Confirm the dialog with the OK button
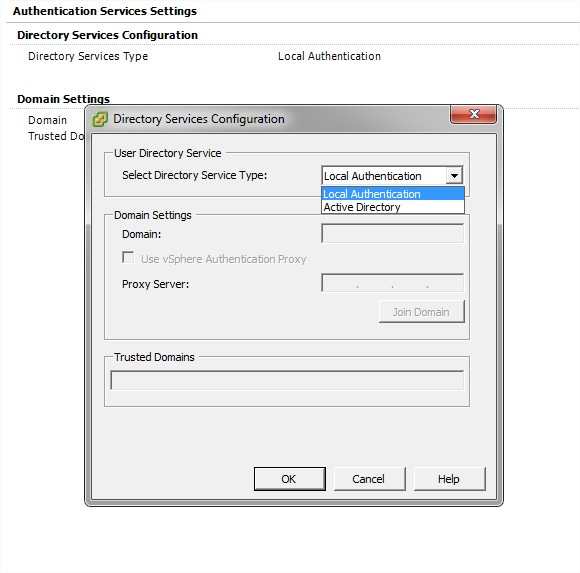Screen dimensions: 580x573 (290, 479)
